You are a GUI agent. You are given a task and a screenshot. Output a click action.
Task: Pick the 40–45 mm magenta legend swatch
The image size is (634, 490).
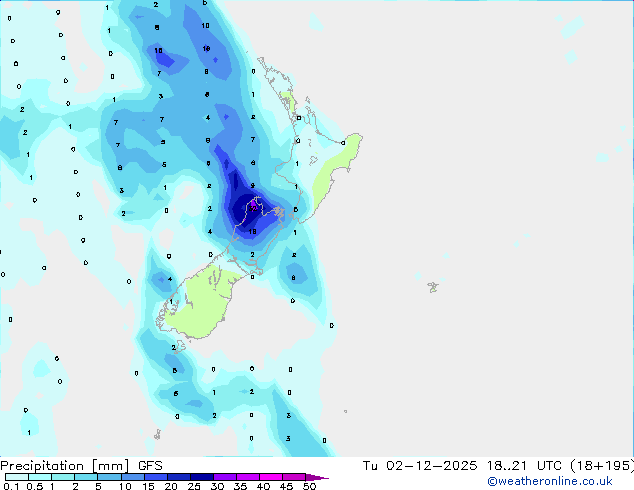click(271, 477)
